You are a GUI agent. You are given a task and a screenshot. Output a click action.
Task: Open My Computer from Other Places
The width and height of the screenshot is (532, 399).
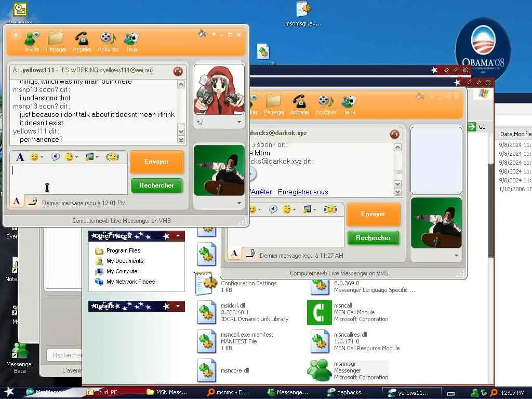[117, 271]
